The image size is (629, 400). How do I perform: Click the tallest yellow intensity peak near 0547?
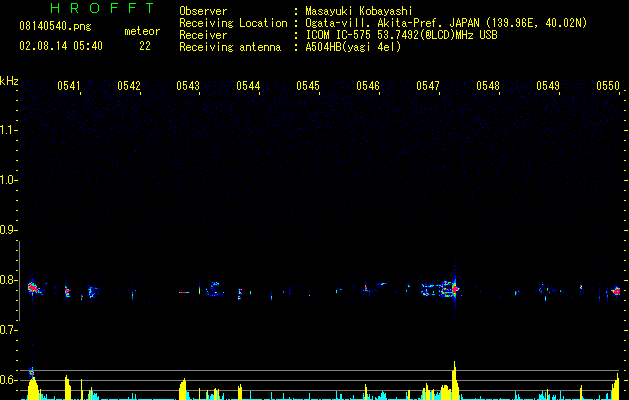pos(455,380)
